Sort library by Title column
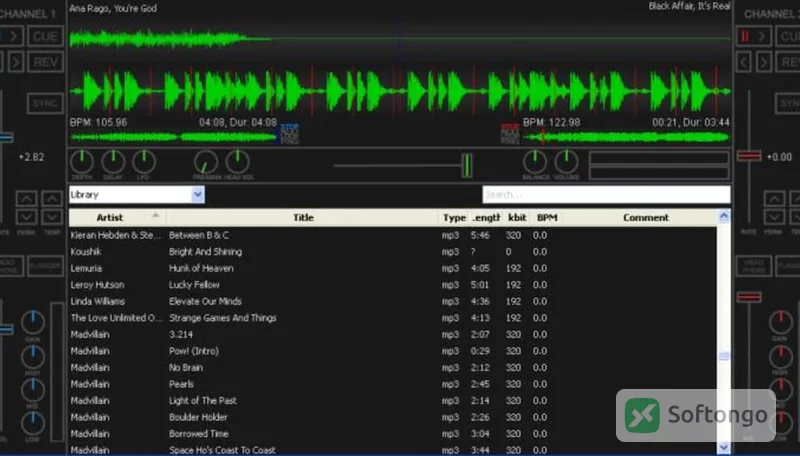 [303, 217]
